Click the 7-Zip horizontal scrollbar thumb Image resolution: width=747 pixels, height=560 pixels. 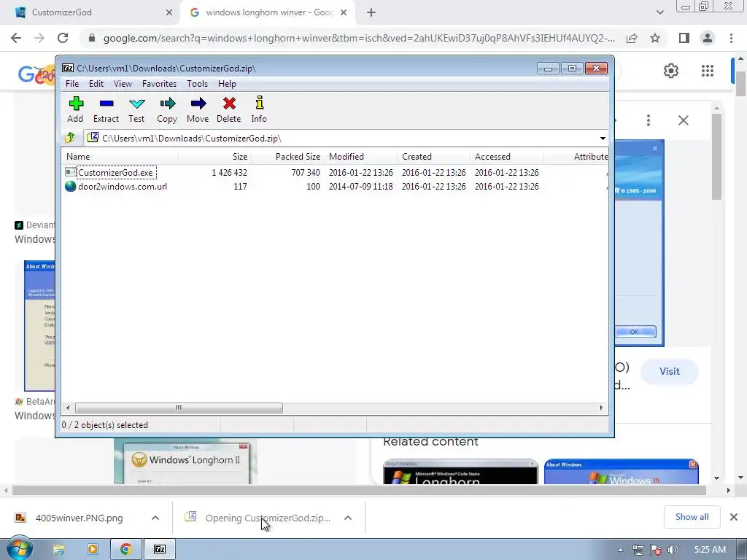[x=179, y=408]
